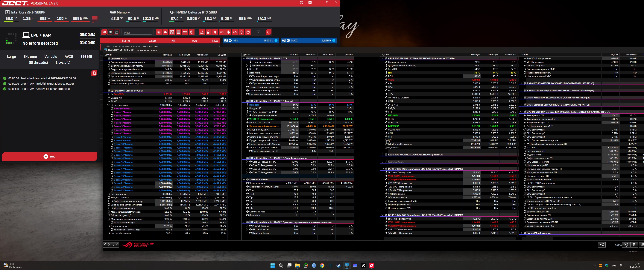The width and height of the screenshot is (644, 270).
Task: Copy test log with clipboard icon
Action: click(94, 73)
